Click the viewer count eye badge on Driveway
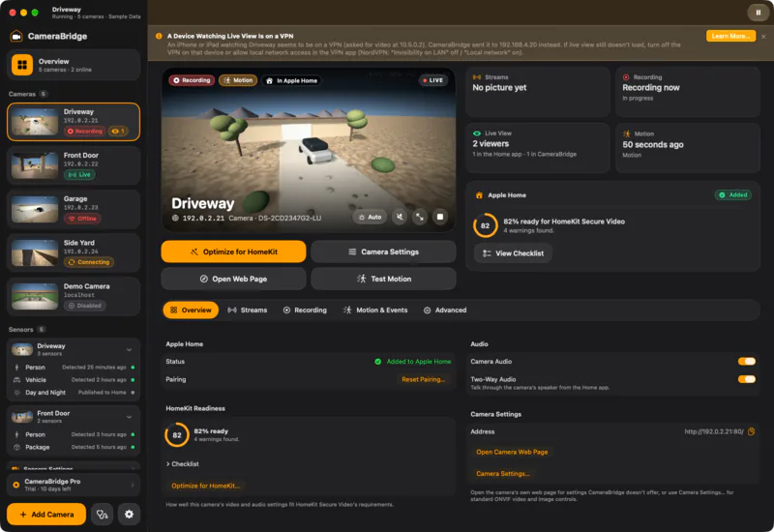Screen dimensions: 774x532 click(118, 132)
